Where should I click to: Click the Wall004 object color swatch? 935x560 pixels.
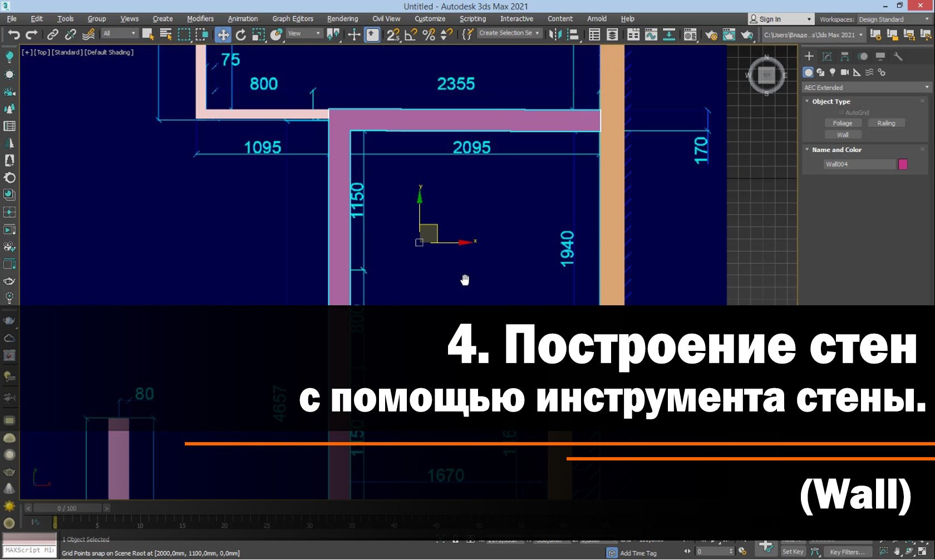pyautogui.click(x=904, y=164)
